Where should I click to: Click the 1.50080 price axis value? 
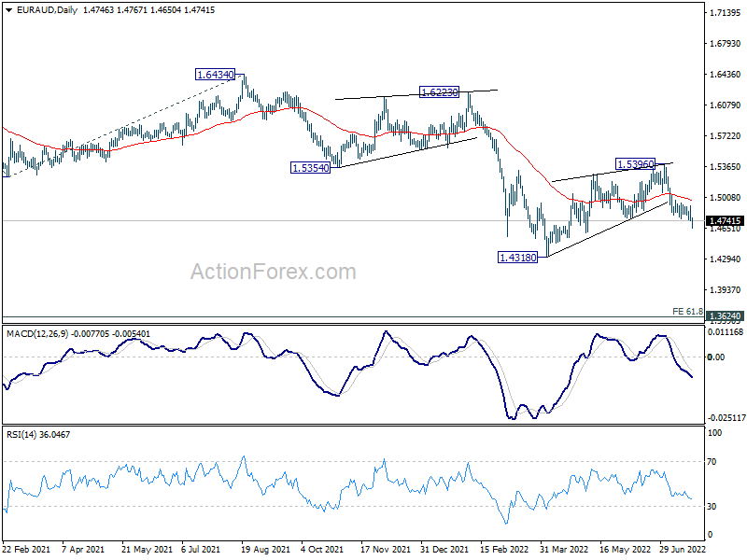coord(725,198)
